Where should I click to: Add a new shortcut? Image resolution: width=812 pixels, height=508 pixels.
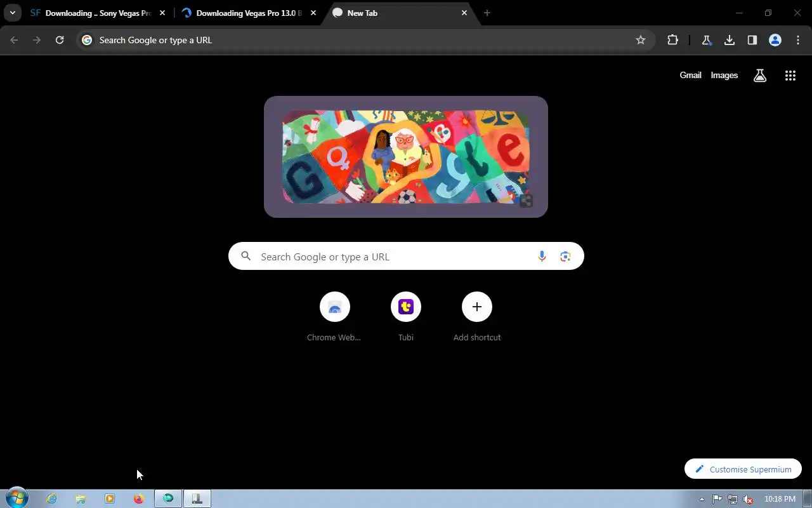point(476,317)
